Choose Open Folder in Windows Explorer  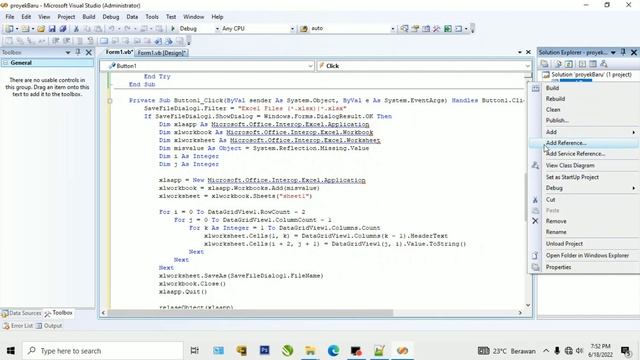[x=584, y=256]
